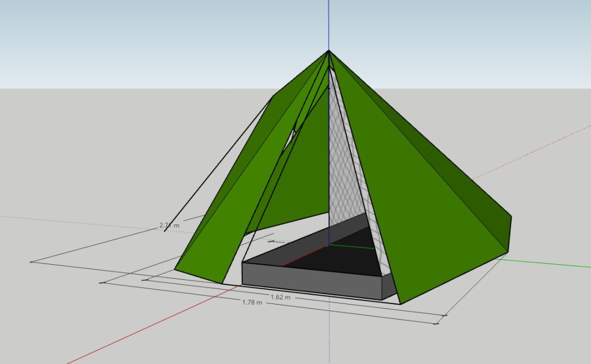
Task: Click the black guy line left of tent
Action: 219,162
